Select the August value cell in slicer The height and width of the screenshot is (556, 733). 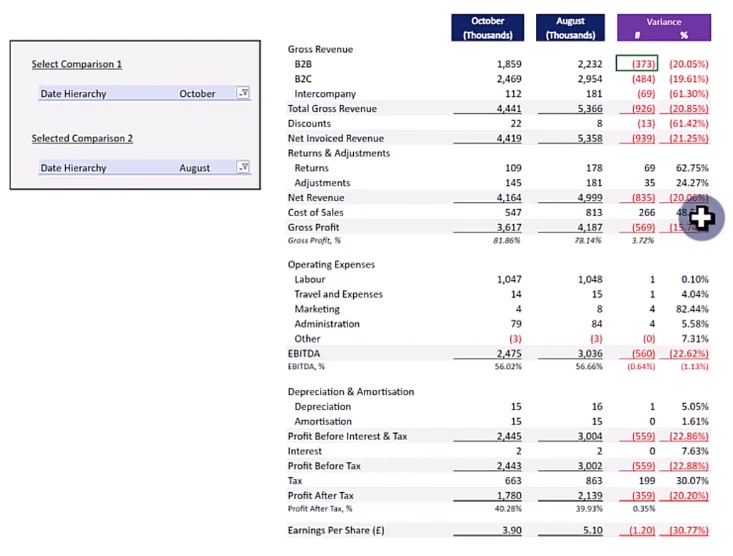(x=194, y=168)
